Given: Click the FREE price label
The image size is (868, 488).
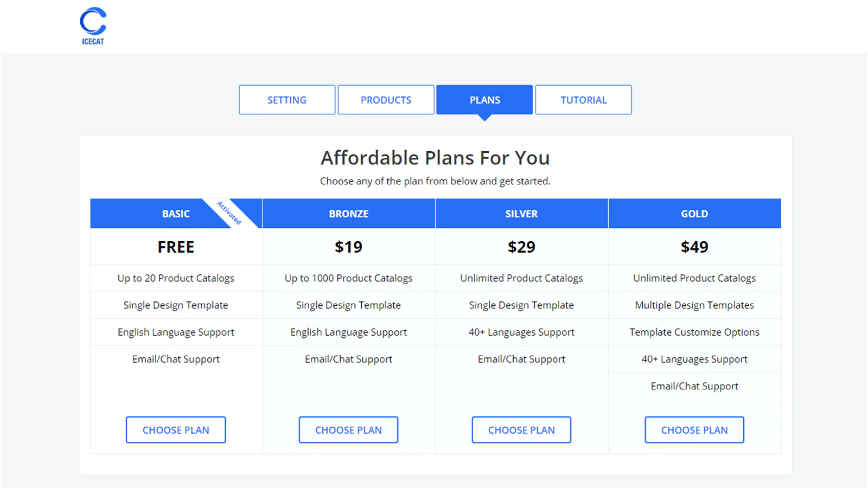Looking at the screenshot, I should point(176,247).
